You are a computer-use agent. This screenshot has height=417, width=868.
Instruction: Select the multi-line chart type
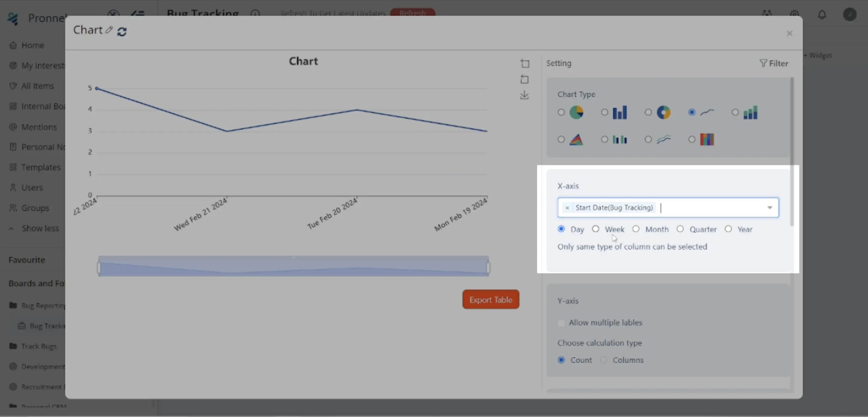(648, 140)
